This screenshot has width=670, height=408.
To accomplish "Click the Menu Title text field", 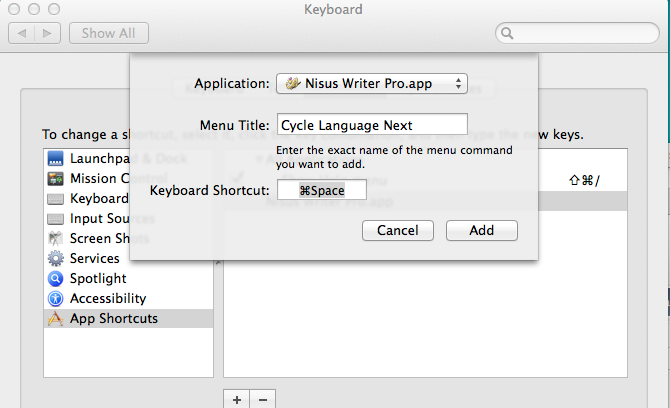I will [372, 125].
